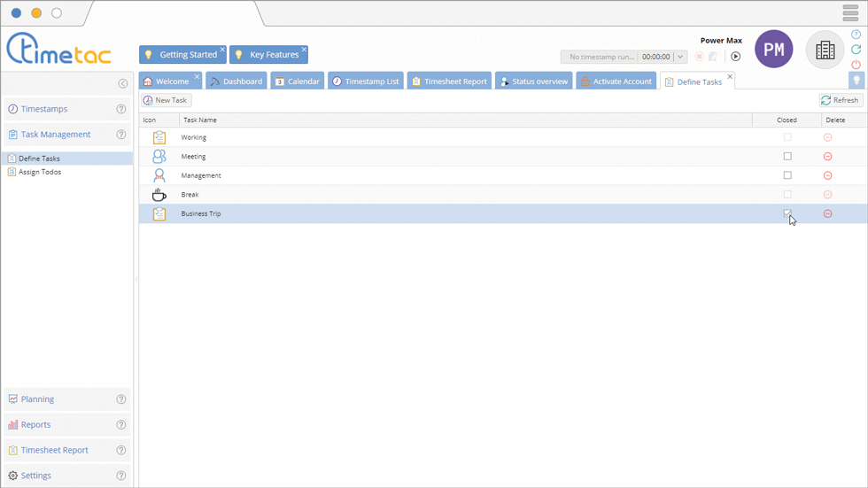
Task: Click the red stop timestamp icon
Action: (x=699, y=57)
